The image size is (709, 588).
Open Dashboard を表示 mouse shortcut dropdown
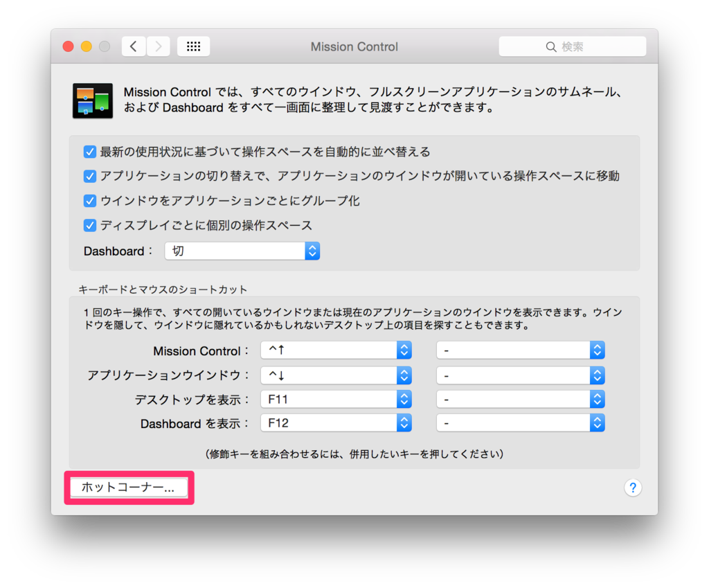point(521,423)
